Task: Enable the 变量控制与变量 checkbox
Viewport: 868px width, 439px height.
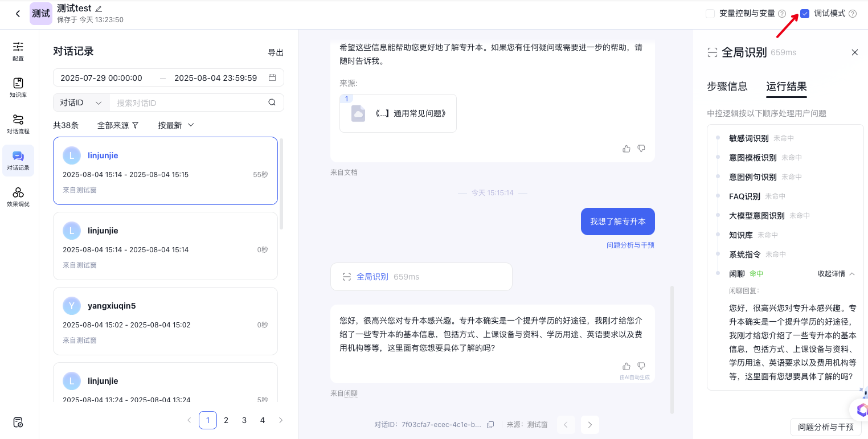Action: 710,14
